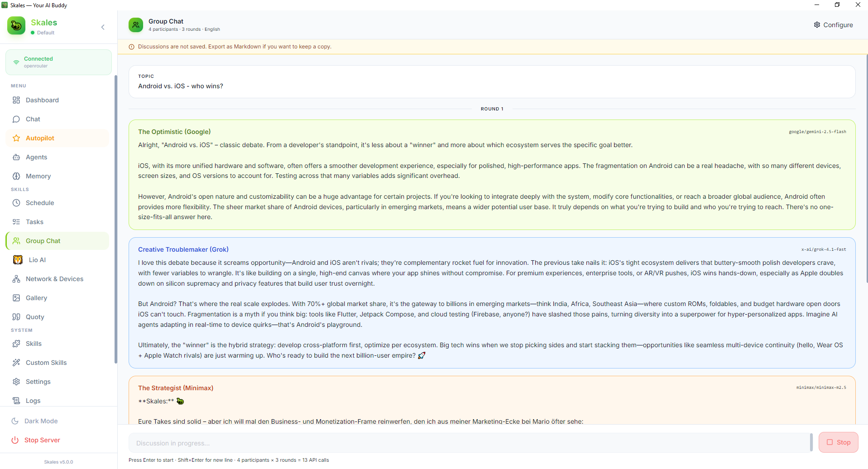Open Lio AI from the sidebar
868x469 pixels.
58,260
